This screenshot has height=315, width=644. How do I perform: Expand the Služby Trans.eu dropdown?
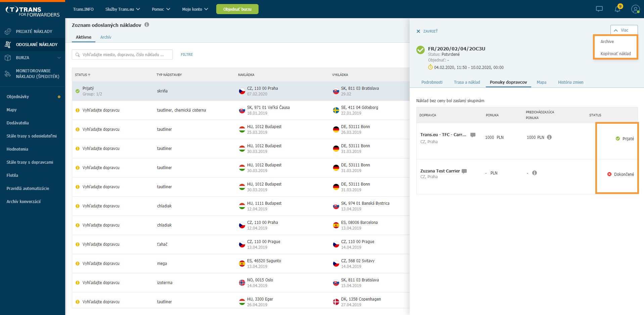tap(123, 9)
